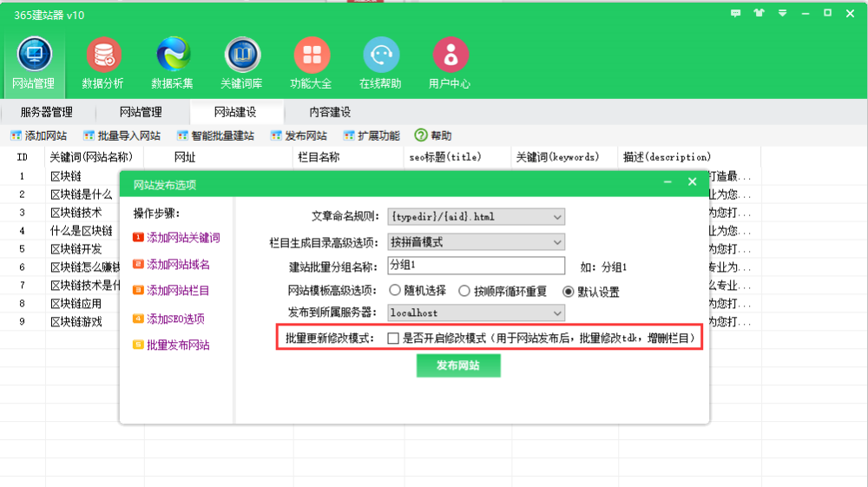Select 按顺序循环重复 radio option
Viewport: 868px width, 487px height.
coord(464,291)
